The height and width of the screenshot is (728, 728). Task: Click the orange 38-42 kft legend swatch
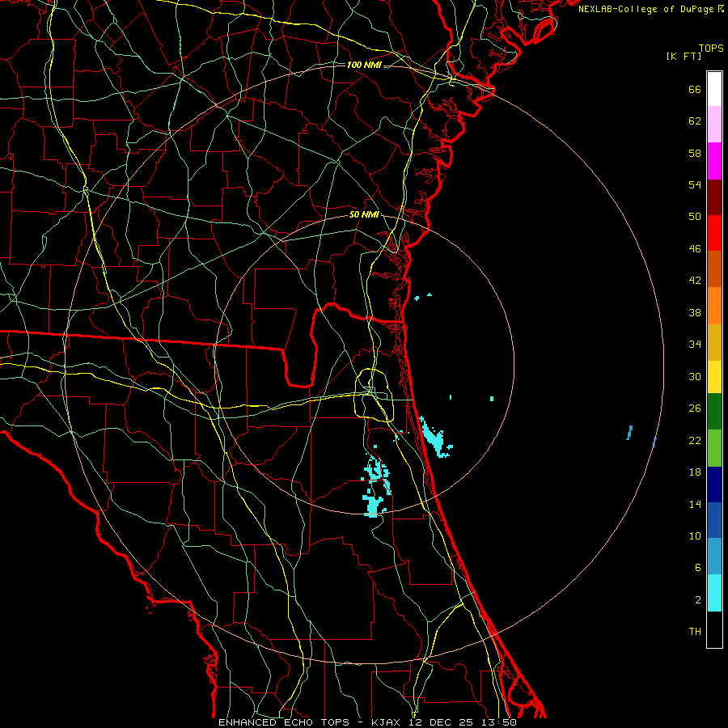[x=714, y=306]
